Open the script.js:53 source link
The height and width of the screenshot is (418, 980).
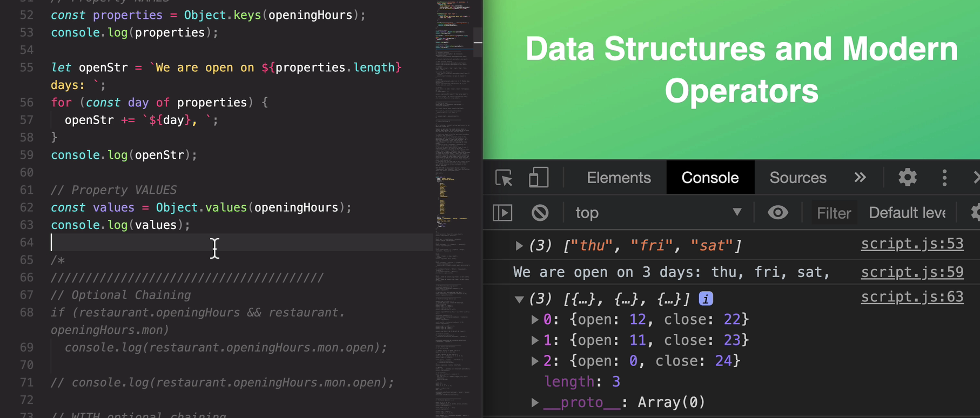(912, 244)
